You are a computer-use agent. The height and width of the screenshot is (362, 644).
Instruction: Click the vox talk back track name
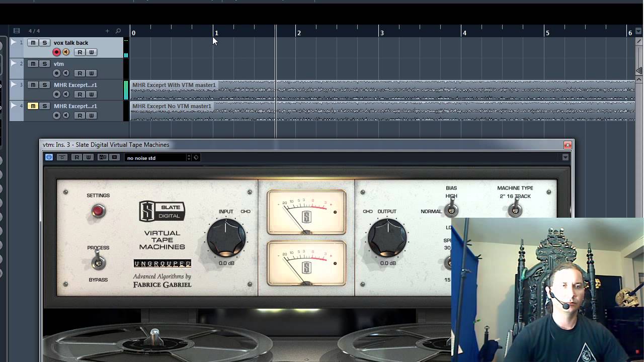point(71,43)
